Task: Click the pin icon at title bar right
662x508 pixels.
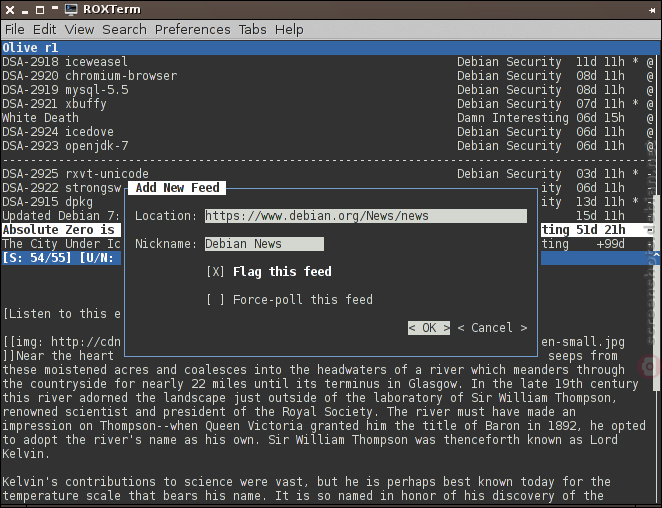Action: 652,10
